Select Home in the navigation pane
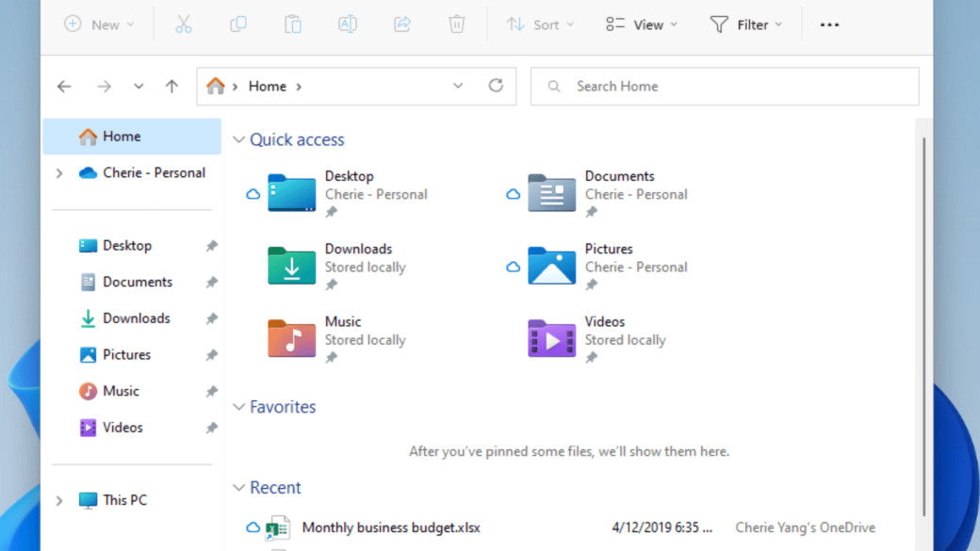This screenshot has width=980, height=551. click(x=132, y=137)
